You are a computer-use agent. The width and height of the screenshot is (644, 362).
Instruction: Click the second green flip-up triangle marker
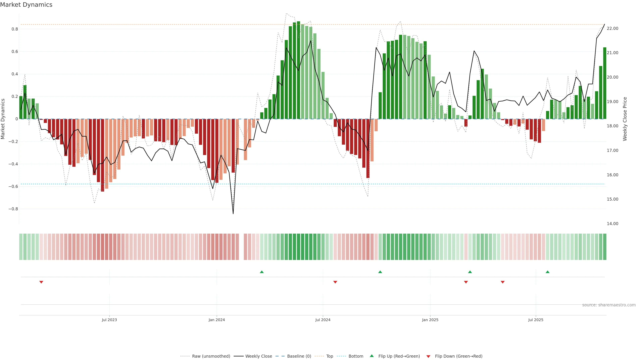pyautogui.click(x=380, y=272)
